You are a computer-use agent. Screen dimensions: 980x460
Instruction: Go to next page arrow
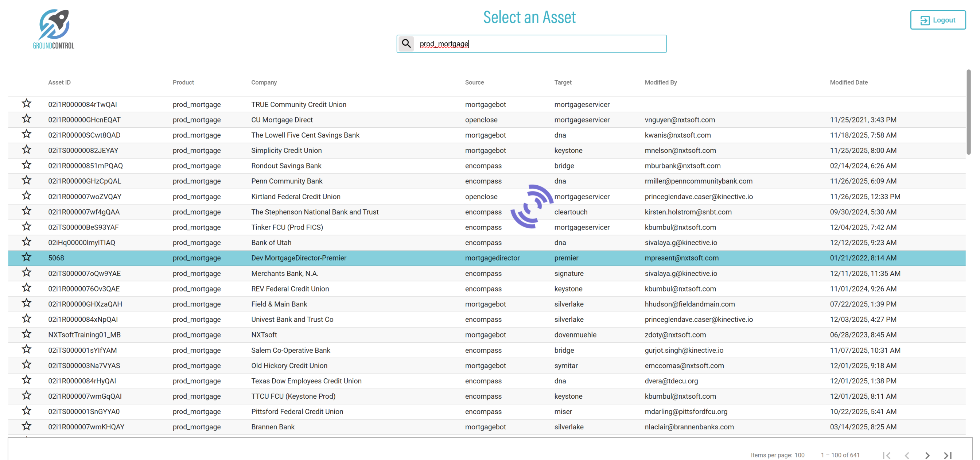[x=927, y=455]
